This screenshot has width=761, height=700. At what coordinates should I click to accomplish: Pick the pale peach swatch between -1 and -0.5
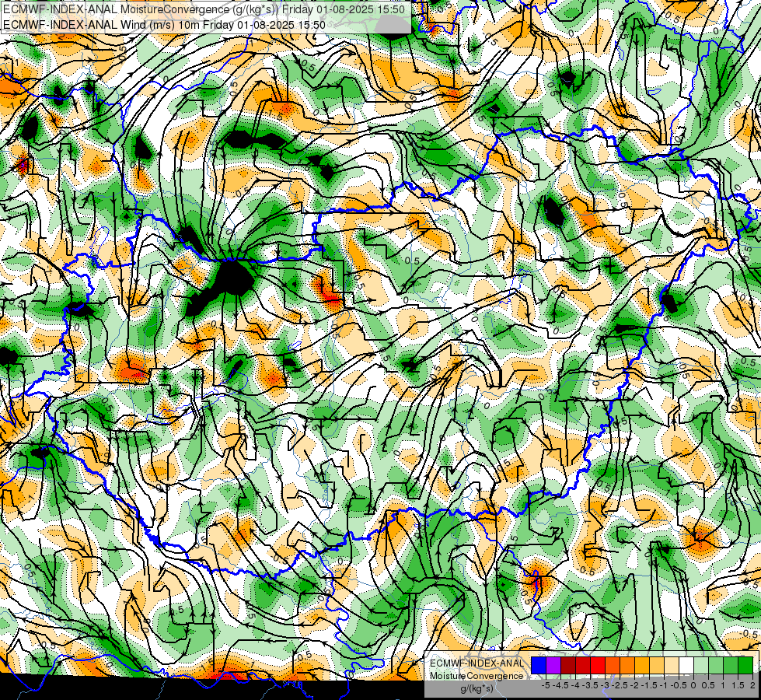pyautogui.click(x=672, y=665)
